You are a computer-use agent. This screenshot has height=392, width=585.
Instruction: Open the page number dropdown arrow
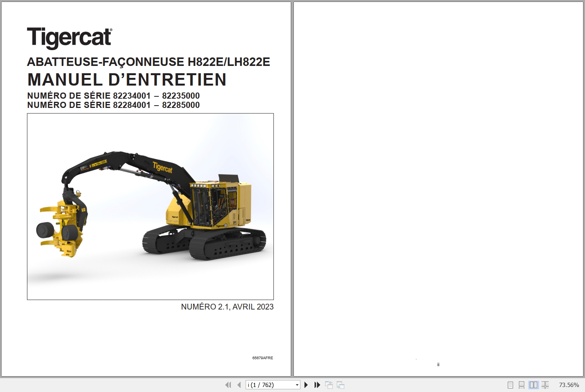point(297,385)
